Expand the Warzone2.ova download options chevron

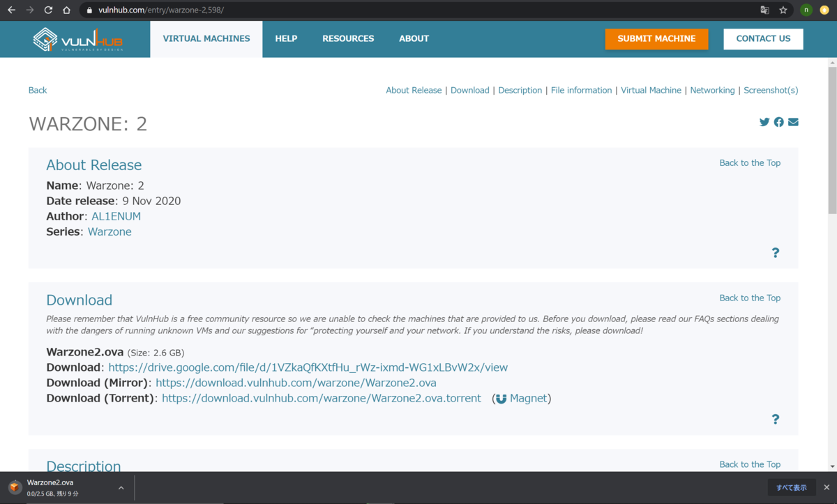click(121, 488)
